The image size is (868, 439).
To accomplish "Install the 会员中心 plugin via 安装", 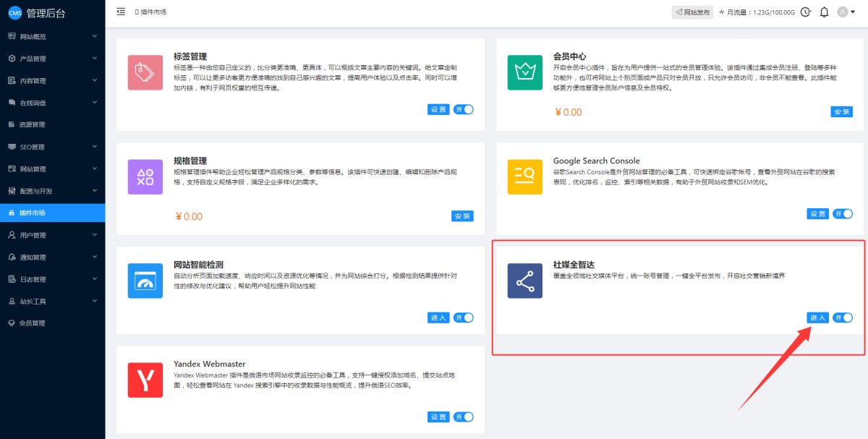I will click(841, 111).
